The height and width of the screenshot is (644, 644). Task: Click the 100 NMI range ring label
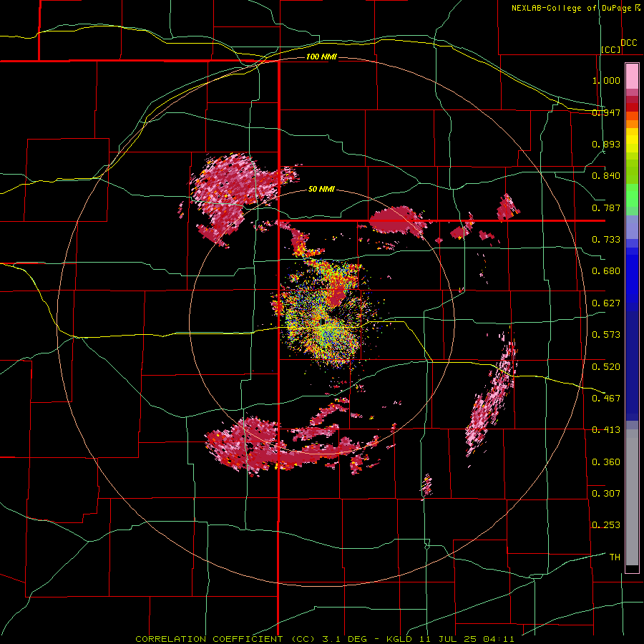tap(321, 57)
